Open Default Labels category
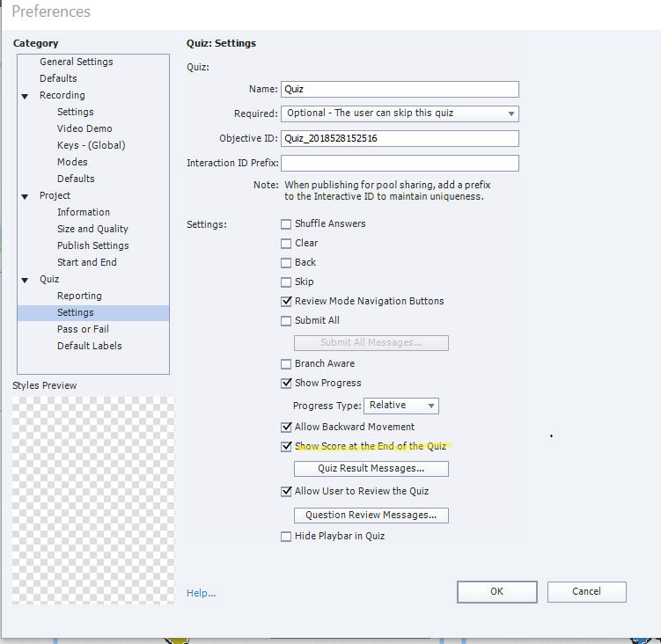The width and height of the screenshot is (661, 644). point(90,346)
